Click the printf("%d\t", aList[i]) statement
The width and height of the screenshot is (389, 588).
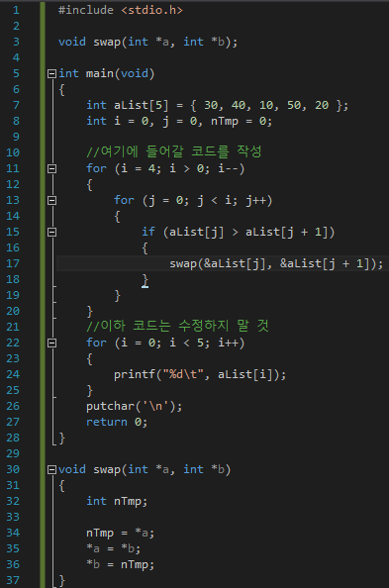[200, 374]
